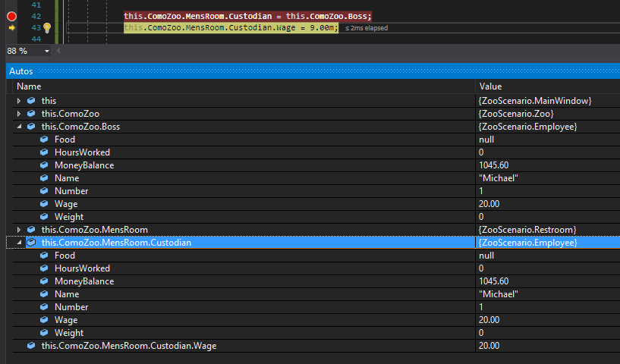Click the cube icon beside 'this' variable
The width and height of the screenshot is (620, 364).
[31, 101]
